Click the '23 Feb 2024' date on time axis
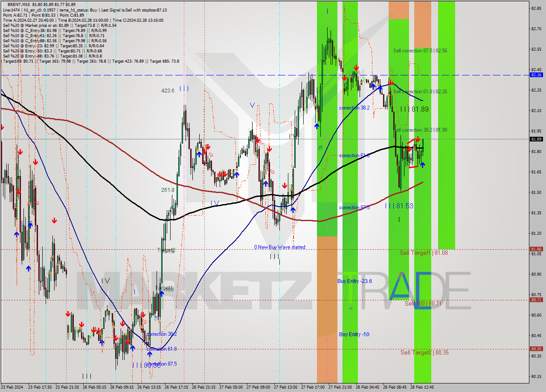The width and height of the screenshot is (546, 392). pos(13,387)
